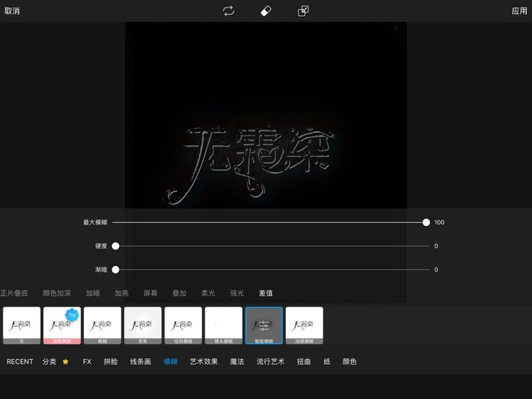Open the FX category tab
This screenshot has width=532, height=399.
86,362
